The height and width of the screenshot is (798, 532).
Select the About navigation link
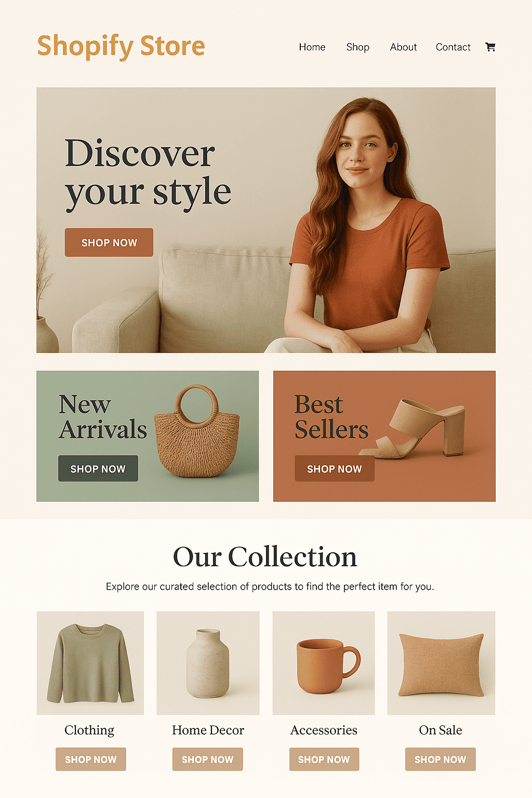click(404, 47)
